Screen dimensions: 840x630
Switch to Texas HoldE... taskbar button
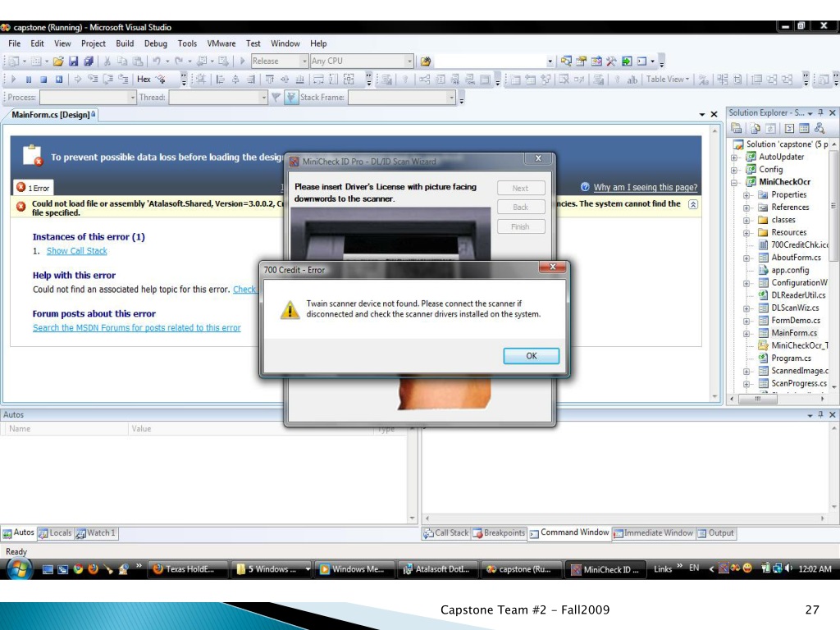(x=188, y=569)
